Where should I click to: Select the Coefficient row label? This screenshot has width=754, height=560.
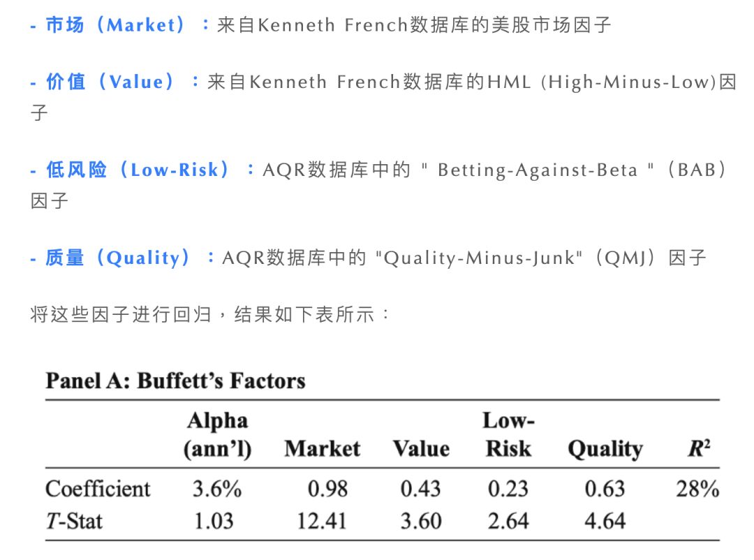tap(98, 489)
